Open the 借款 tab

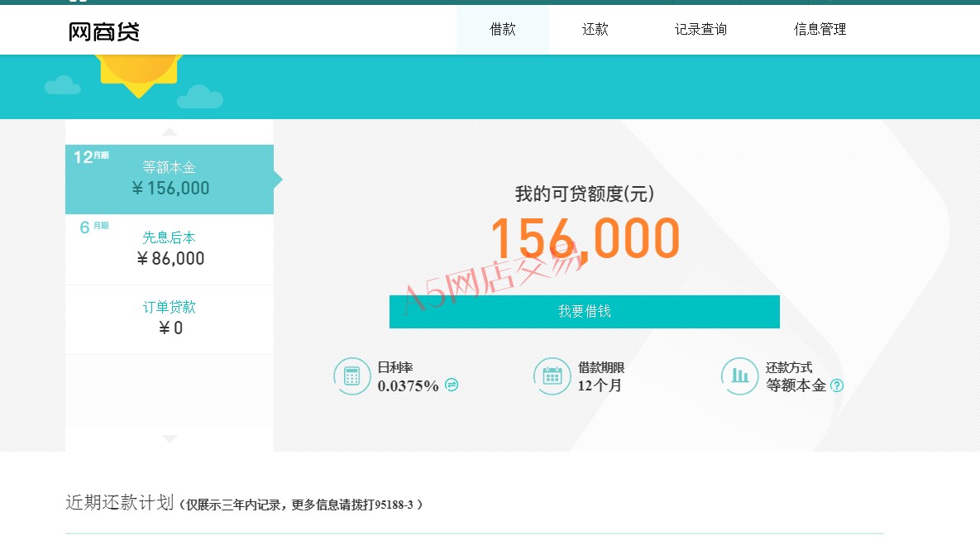[x=503, y=30]
